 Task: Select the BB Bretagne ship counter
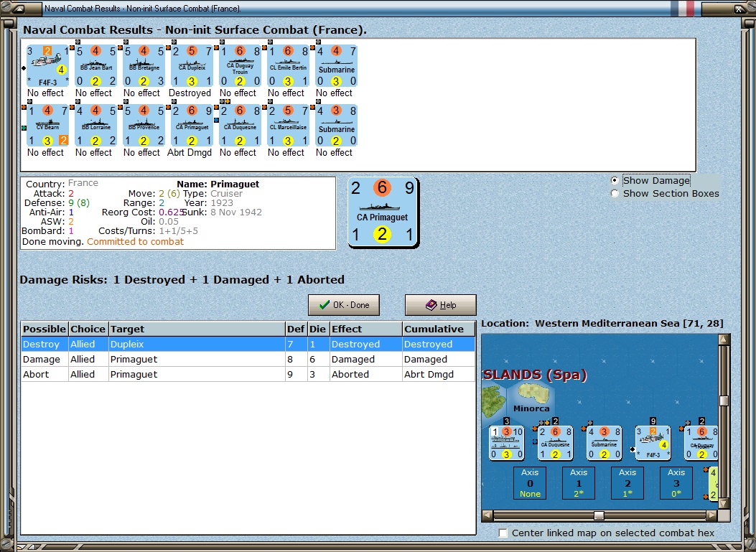144,65
